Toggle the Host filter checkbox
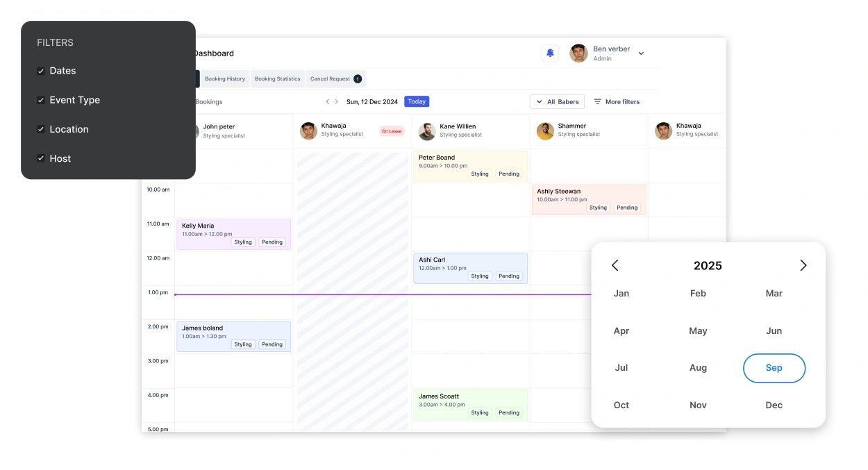The image size is (868, 470). tap(41, 158)
